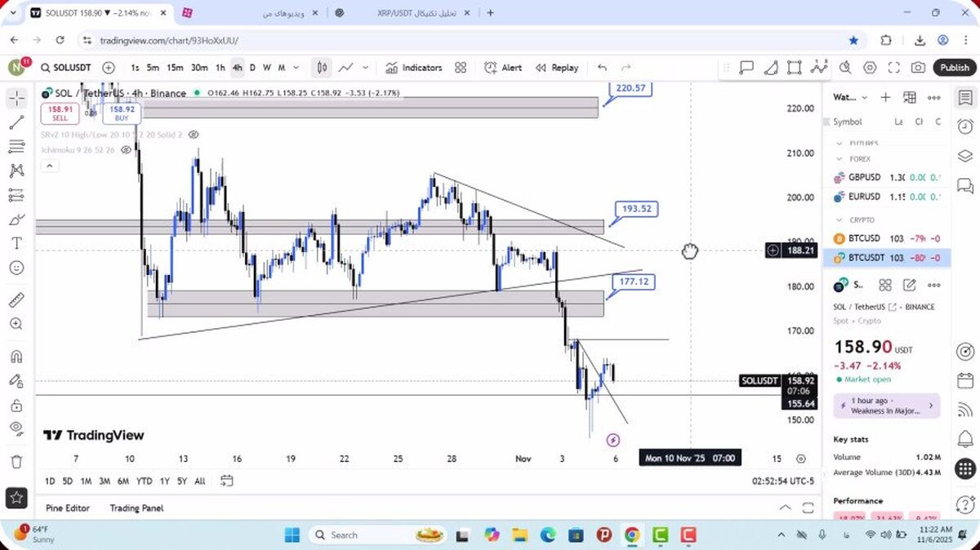Select the comment callout tool in floating toolbar
980x550 pixels.
(746, 68)
